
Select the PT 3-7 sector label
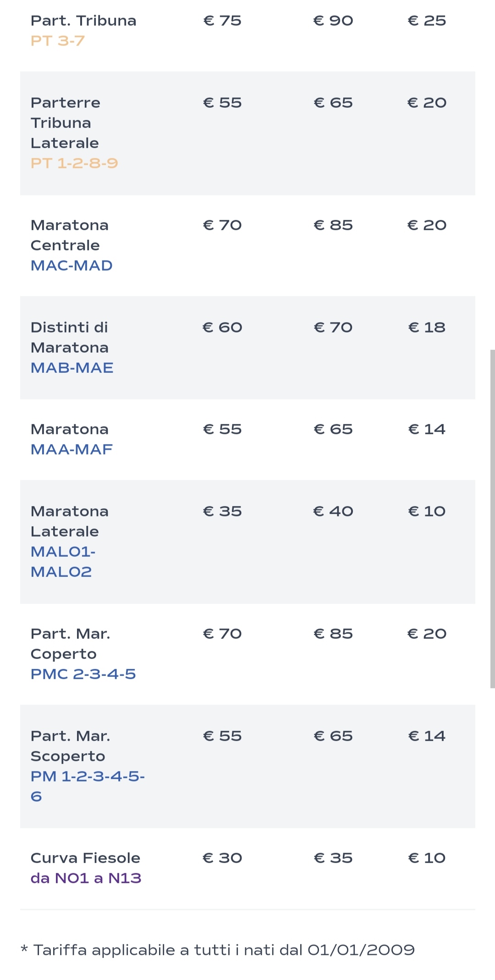(x=58, y=41)
